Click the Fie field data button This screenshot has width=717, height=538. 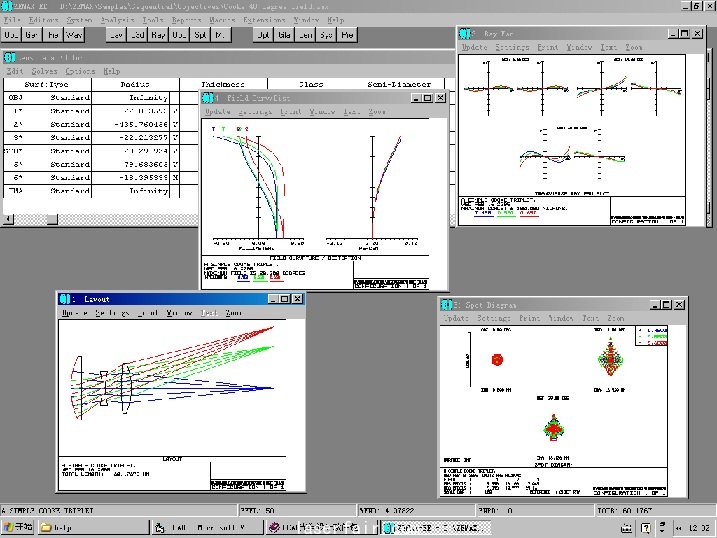point(53,35)
